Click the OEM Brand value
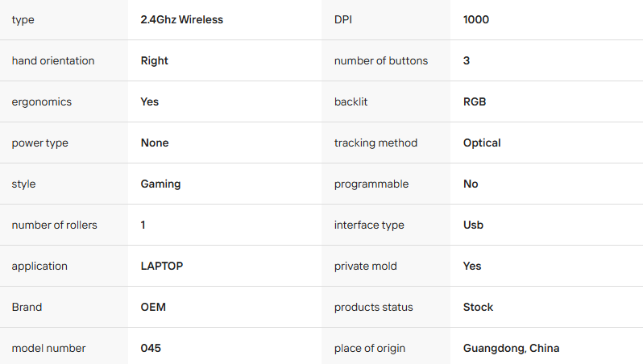The height and width of the screenshot is (364, 643). (x=153, y=307)
